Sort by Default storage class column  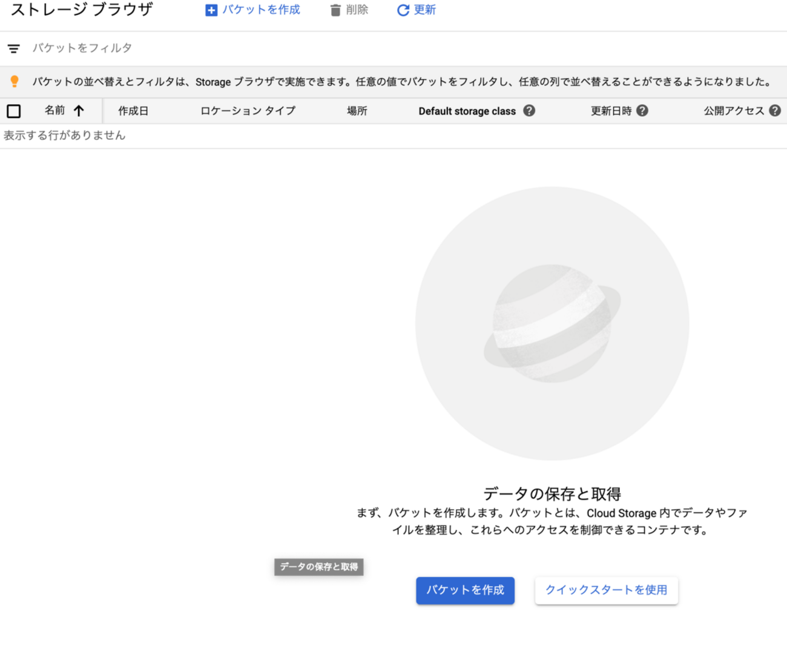click(x=467, y=111)
